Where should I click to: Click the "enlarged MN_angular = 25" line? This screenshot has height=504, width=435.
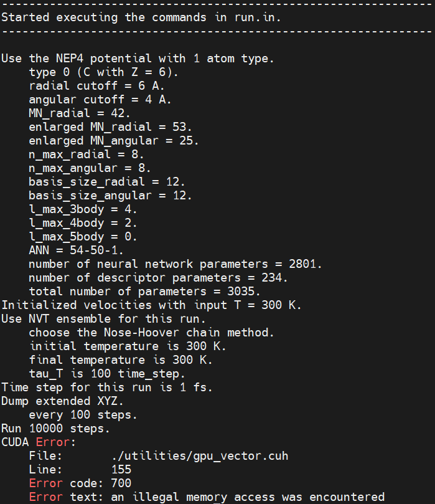coord(114,140)
